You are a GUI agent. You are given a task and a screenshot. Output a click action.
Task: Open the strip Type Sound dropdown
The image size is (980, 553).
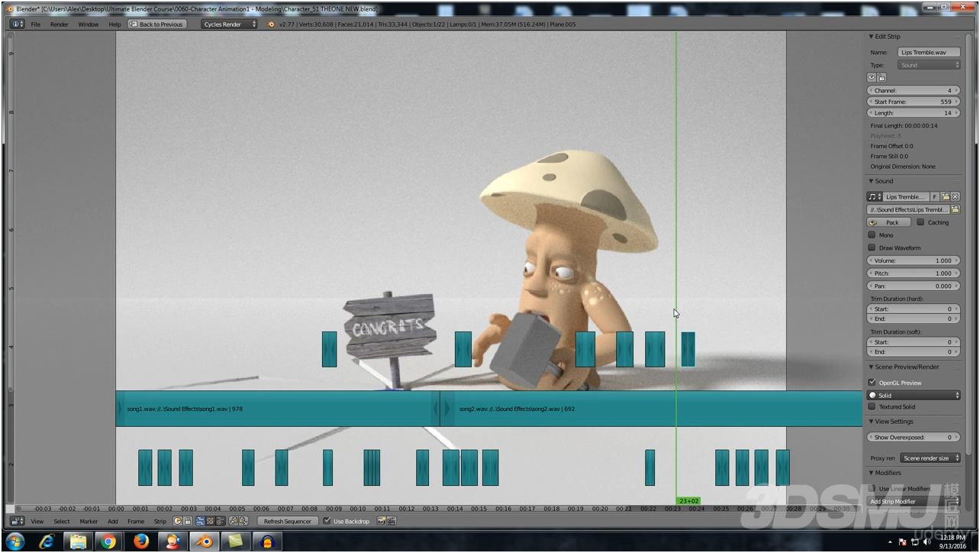(929, 65)
